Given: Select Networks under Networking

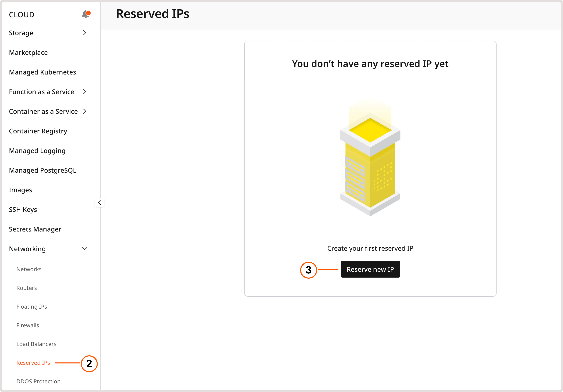Looking at the screenshot, I should [x=29, y=269].
